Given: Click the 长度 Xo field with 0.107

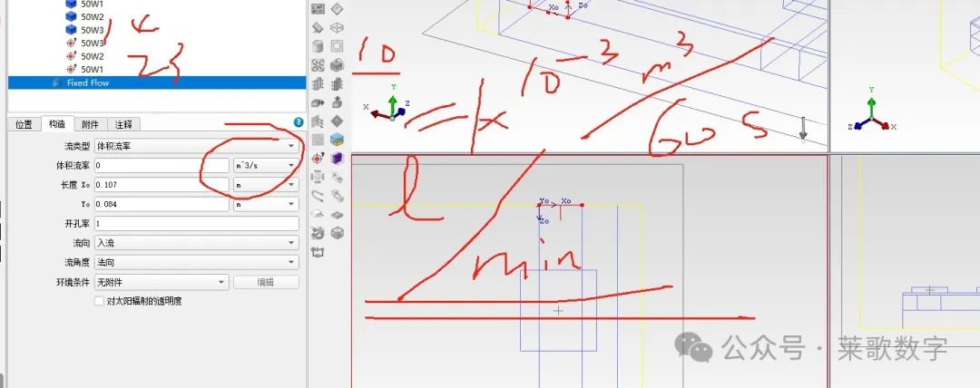Looking at the screenshot, I should pyautogui.click(x=162, y=185).
